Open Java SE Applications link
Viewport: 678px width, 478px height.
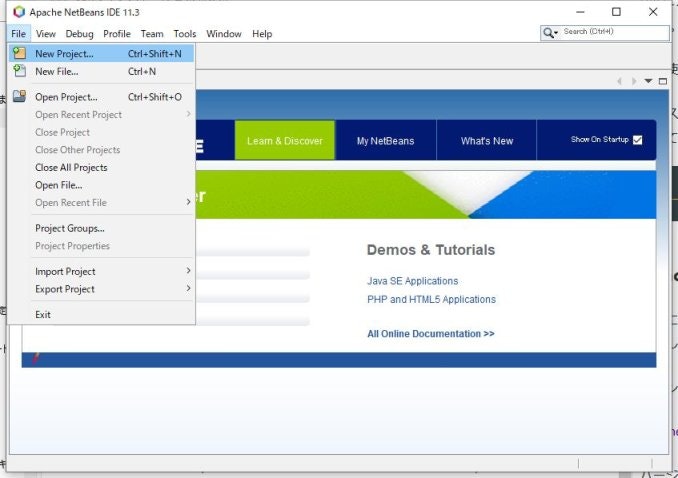[x=413, y=281]
